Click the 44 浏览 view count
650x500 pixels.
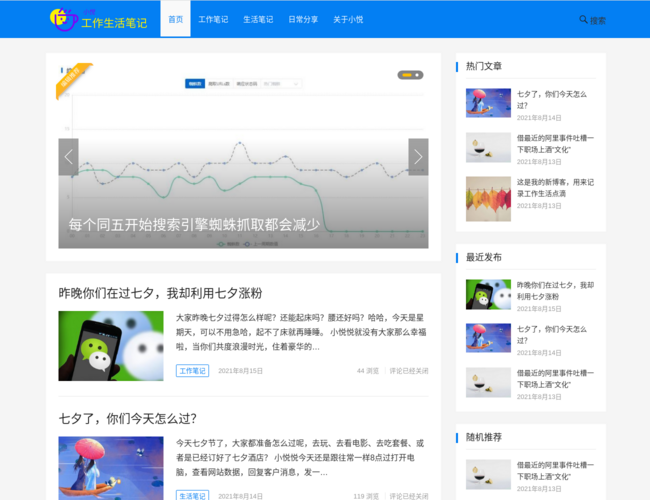coord(368,371)
